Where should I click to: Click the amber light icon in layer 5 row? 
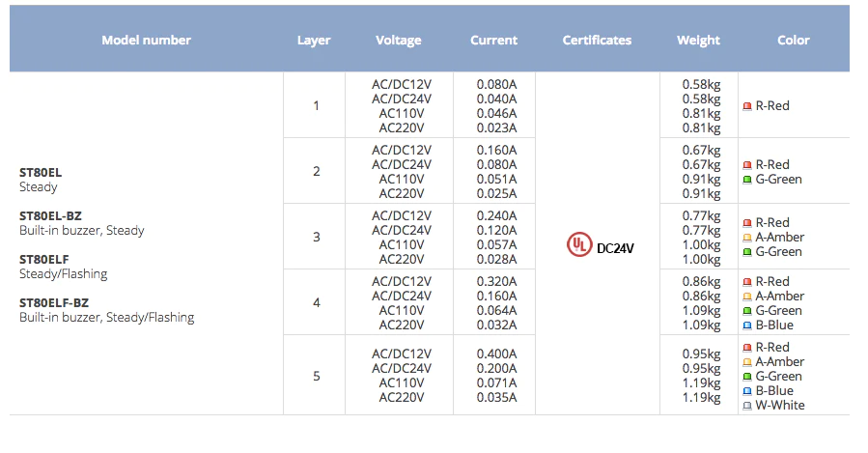(746, 362)
